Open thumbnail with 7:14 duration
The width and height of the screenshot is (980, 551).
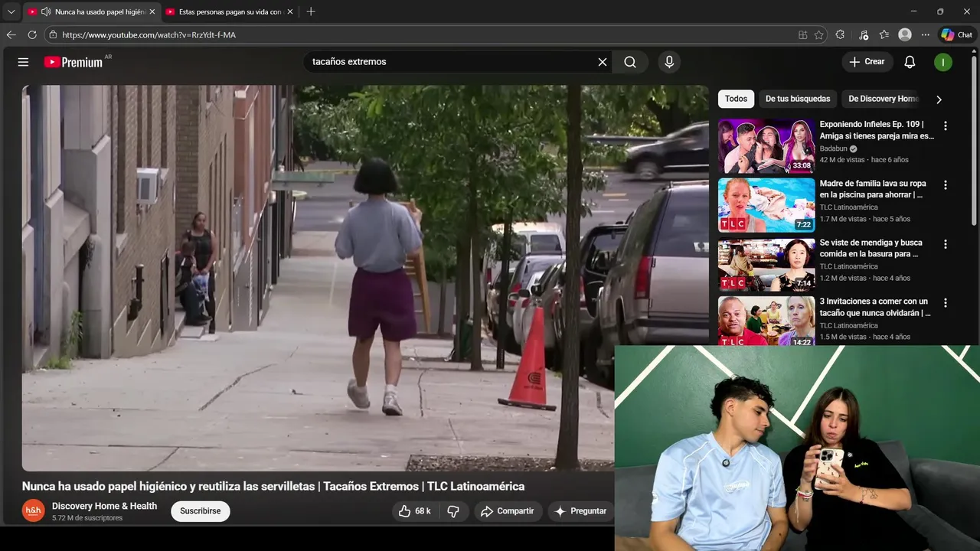coord(766,264)
